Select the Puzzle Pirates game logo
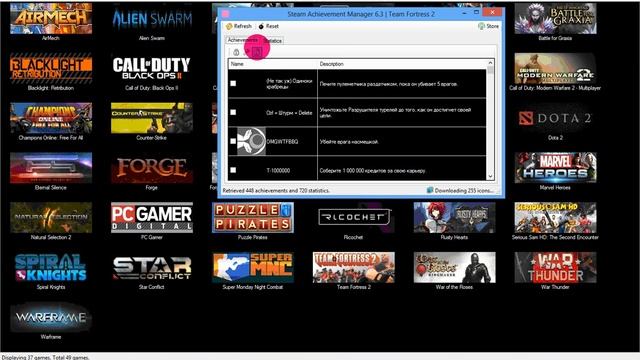The height and width of the screenshot is (360, 640). point(253,218)
